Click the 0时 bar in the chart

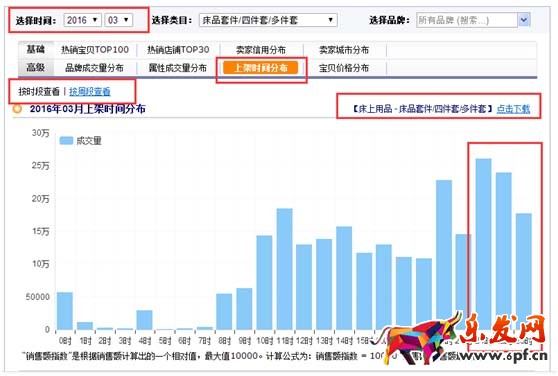(x=65, y=311)
